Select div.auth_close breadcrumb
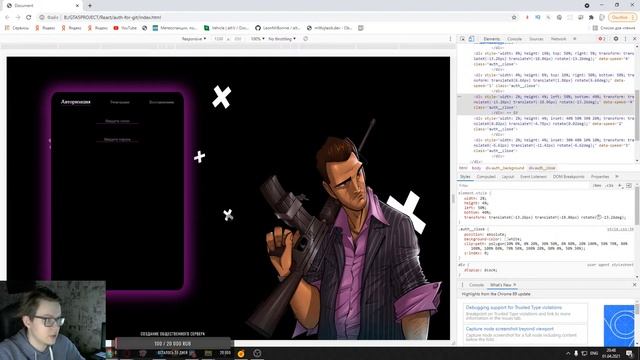 click(542, 168)
